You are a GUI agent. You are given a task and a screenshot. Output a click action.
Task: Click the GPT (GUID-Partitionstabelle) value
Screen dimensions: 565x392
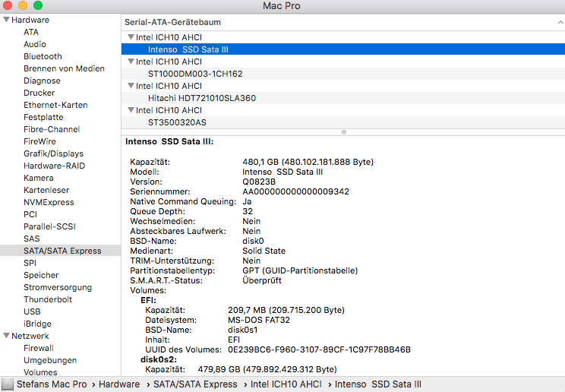pyautogui.click(x=300, y=270)
